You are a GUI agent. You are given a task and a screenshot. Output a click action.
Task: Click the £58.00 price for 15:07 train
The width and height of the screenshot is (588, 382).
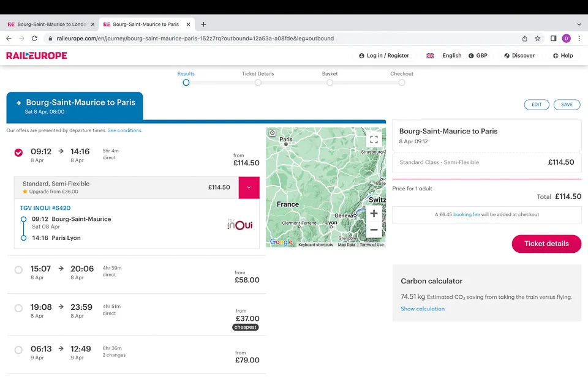point(247,280)
